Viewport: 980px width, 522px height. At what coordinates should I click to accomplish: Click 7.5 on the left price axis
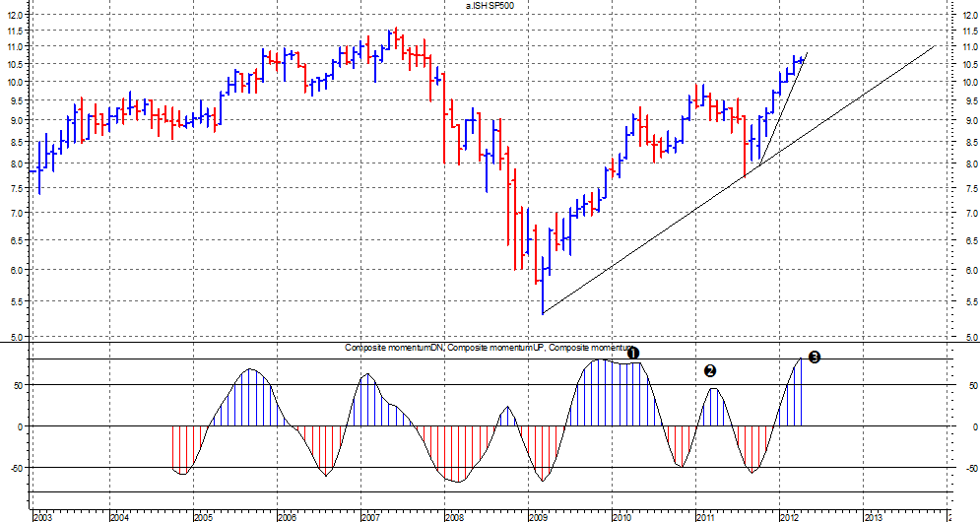coord(18,188)
